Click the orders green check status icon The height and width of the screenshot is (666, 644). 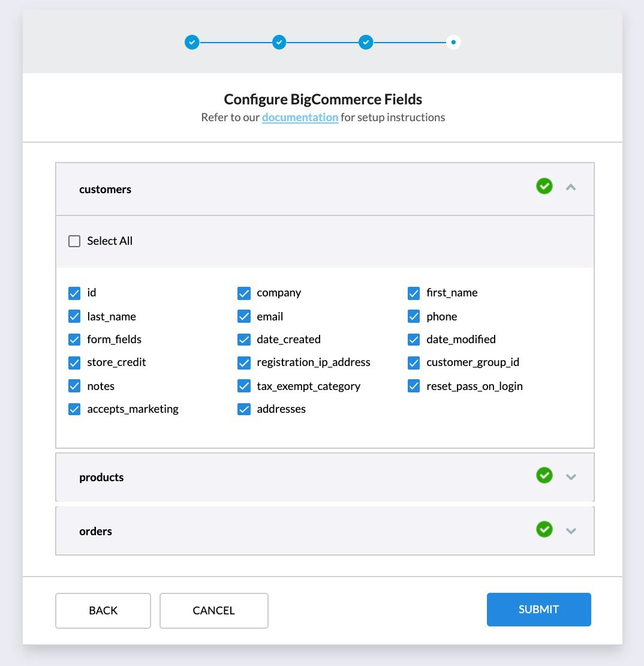[x=544, y=529]
